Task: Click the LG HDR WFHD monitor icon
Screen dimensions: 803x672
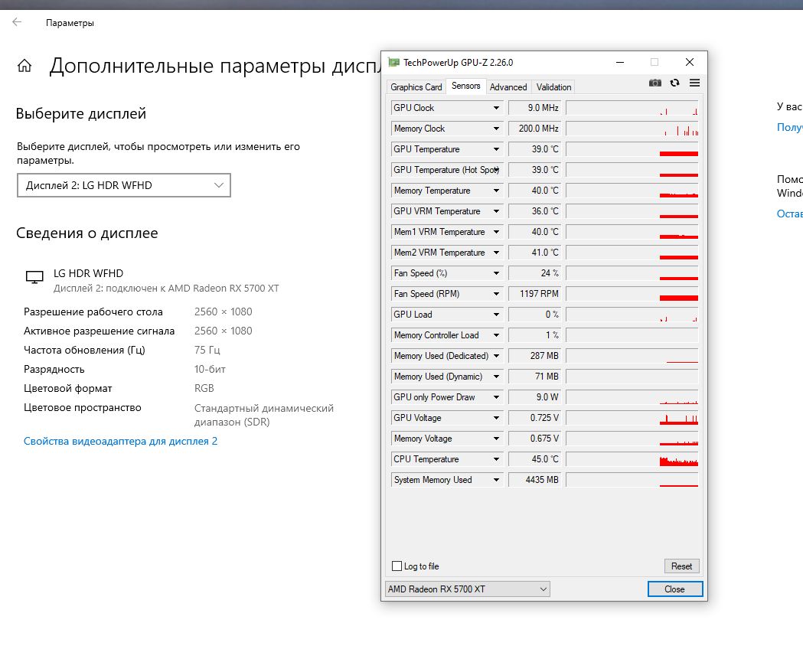Action: (x=34, y=277)
